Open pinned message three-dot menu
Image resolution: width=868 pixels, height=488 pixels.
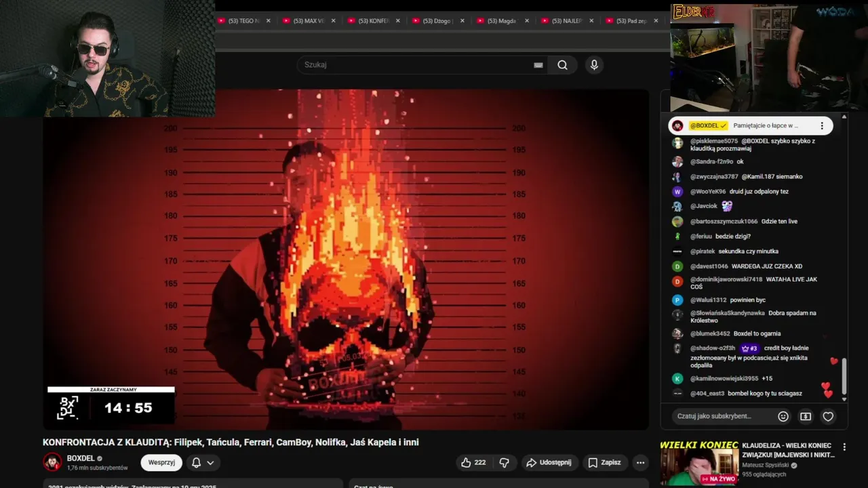pyautogui.click(x=822, y=126)
